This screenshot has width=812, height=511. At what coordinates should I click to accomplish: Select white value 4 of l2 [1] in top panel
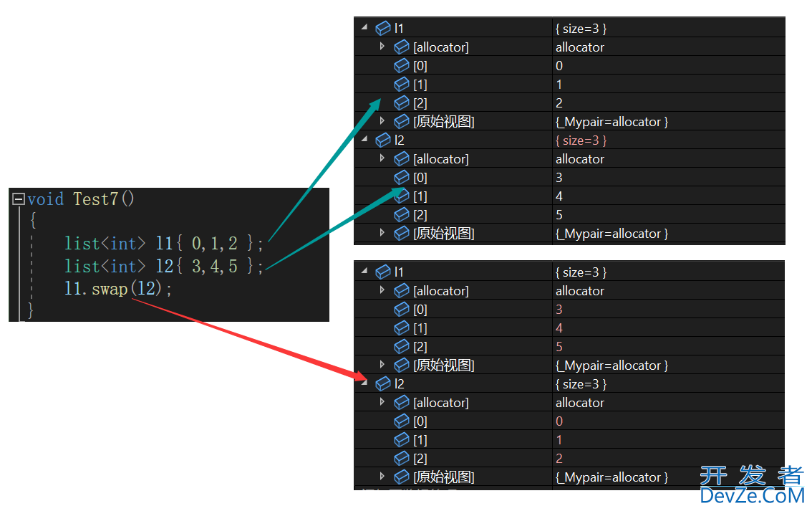pos(559,196)
